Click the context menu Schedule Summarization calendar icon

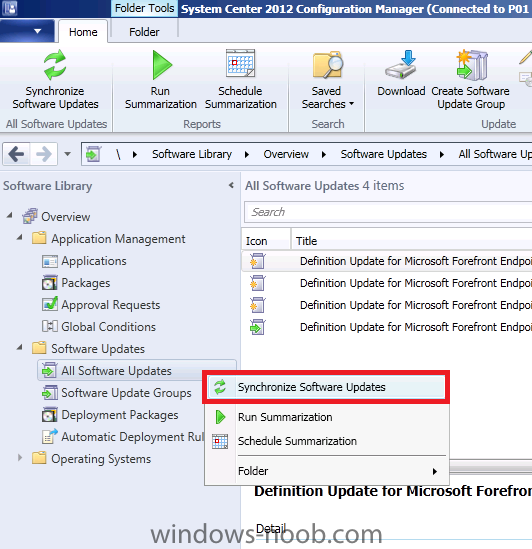(x=220, y=441)
